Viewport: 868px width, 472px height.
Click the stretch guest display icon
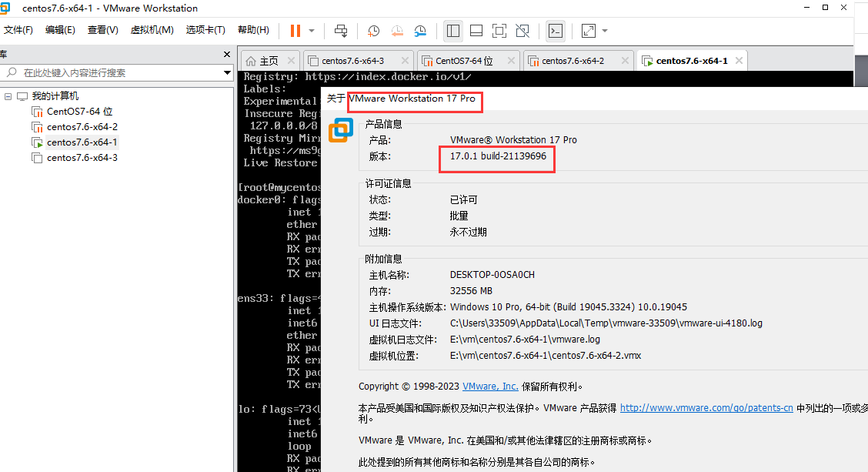click(589, 31)
